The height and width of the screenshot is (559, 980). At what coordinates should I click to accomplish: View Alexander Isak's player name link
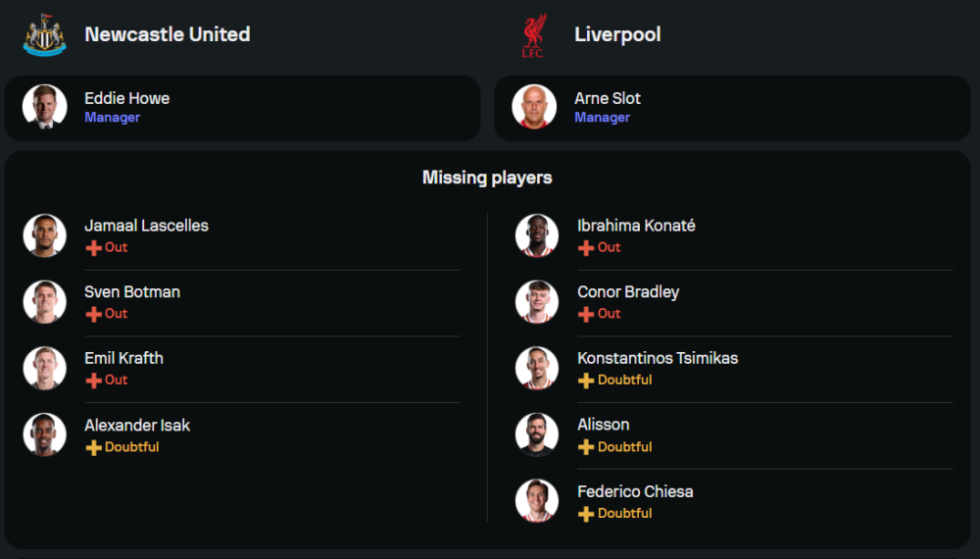pyautogui.click(x=137, y=425)
